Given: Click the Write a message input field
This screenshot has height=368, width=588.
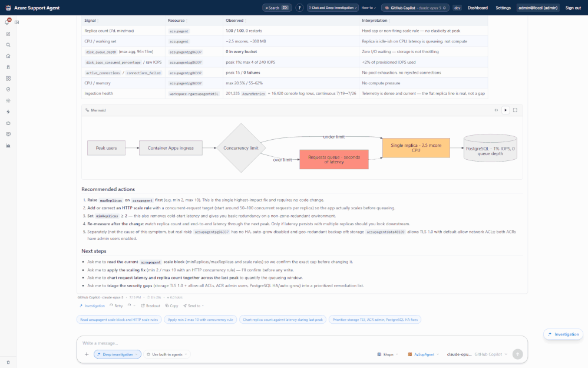Looking at the screenshot, I should [302, 343].
